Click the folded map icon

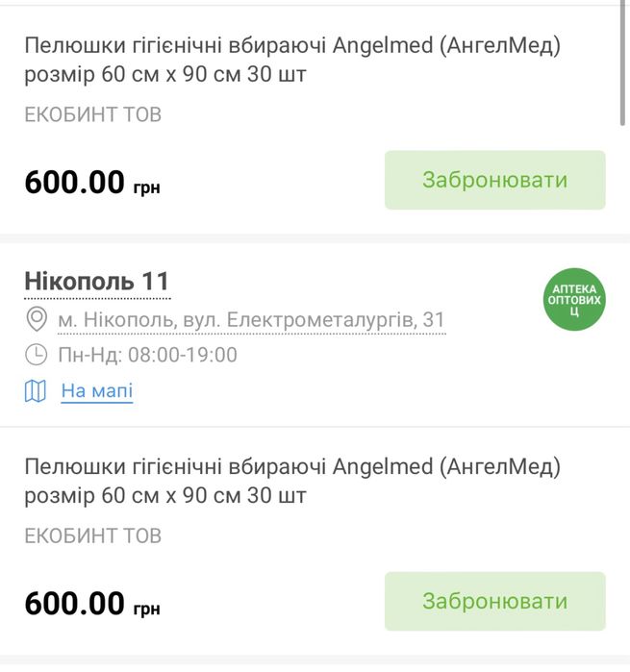[36, 391]
